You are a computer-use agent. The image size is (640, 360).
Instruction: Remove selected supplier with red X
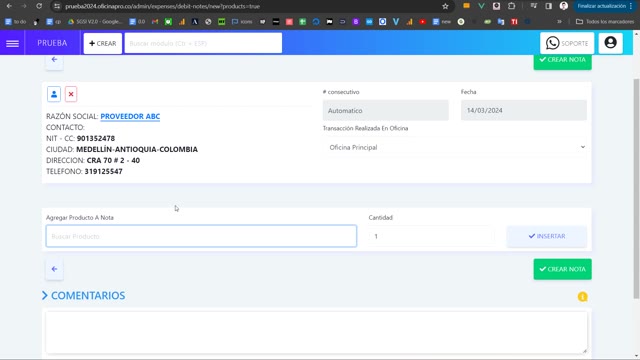click(71, 94)
